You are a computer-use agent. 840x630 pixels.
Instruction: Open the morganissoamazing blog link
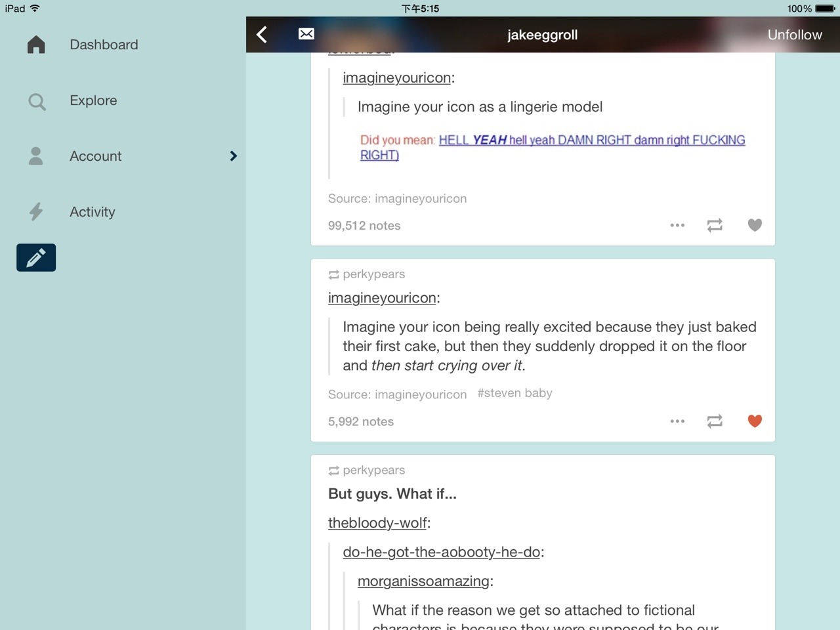click(423, 581)
